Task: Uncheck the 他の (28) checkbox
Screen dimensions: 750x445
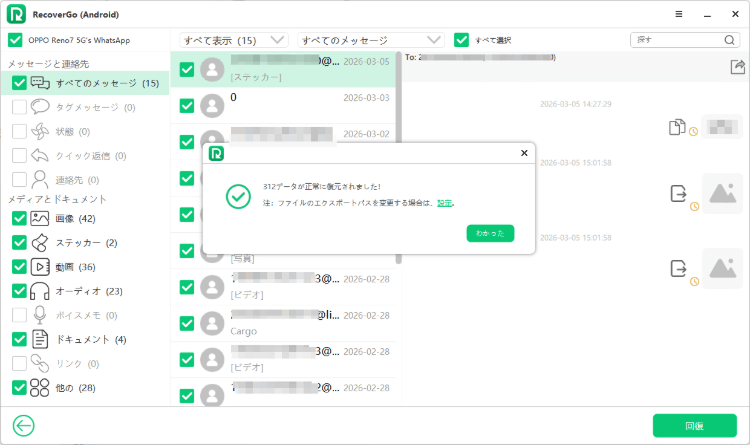Action: 19,388
